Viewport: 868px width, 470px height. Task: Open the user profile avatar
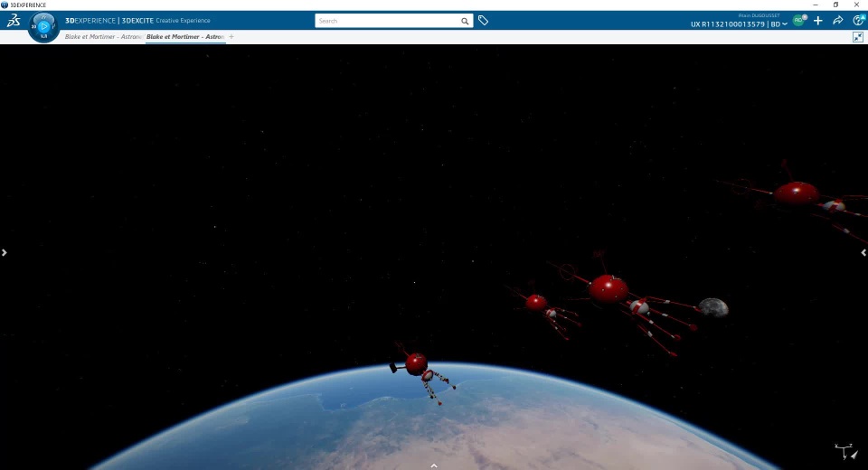[x=798, y=21]
